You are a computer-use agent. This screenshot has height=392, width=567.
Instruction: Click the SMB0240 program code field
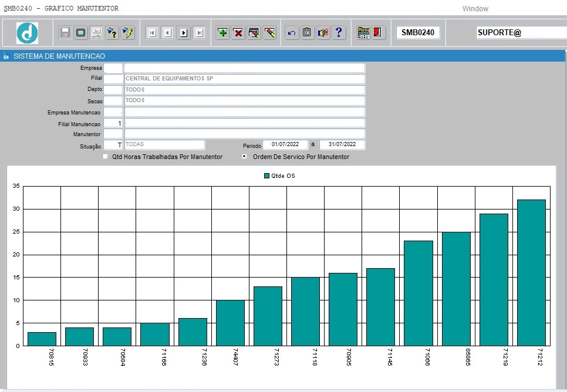(418, 32)
